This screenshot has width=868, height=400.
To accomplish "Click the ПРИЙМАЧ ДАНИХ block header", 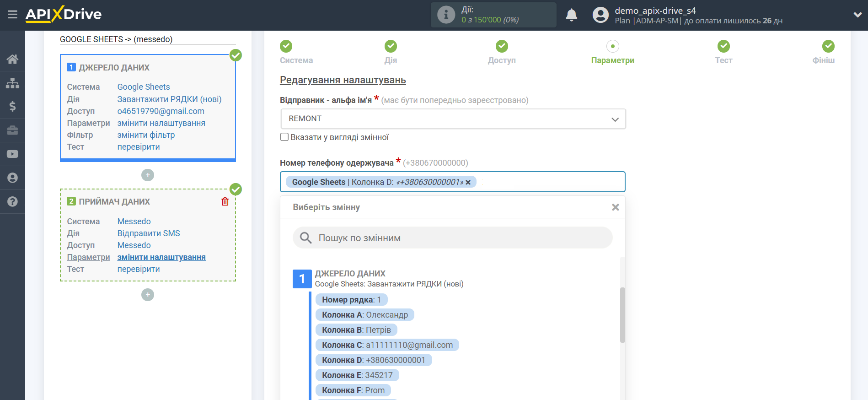I will pos(114,202).
